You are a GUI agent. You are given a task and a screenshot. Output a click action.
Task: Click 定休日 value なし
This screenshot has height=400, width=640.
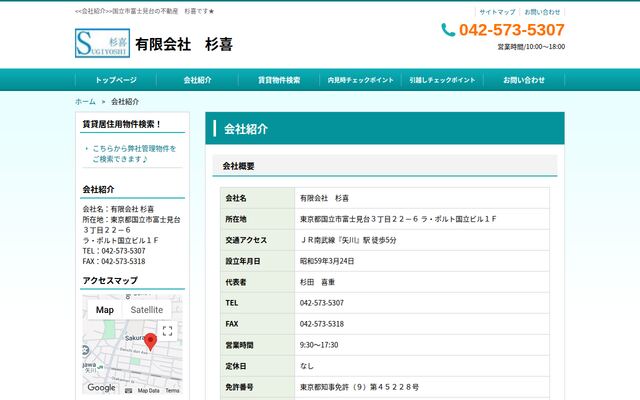[x=307, y=366]
